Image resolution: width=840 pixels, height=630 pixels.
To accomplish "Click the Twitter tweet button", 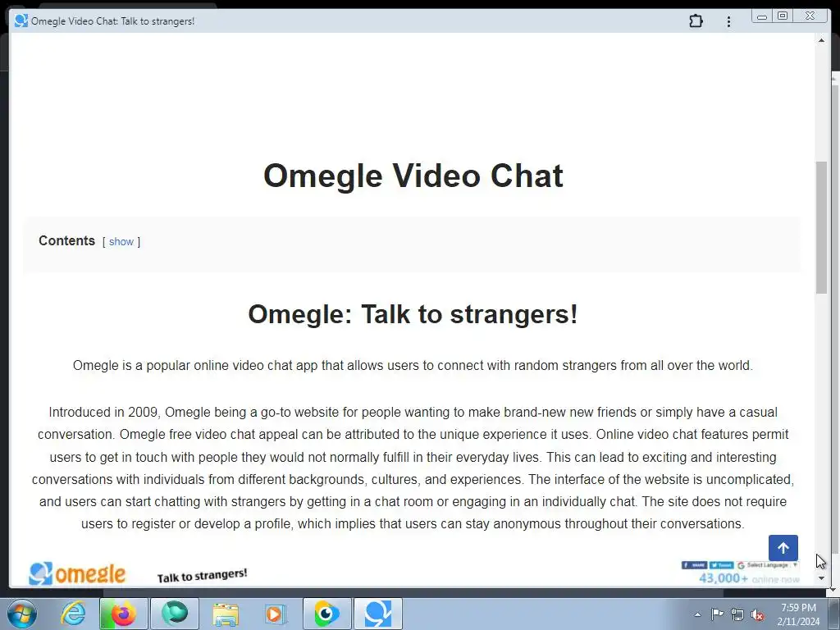I will tap(721, 565).
